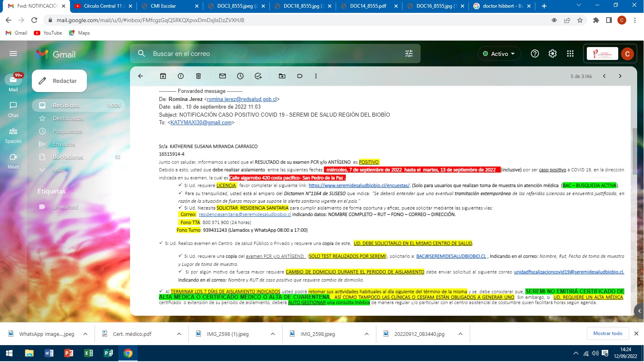The width and height of the screenshot is (644, 362).
Task: Expand the Más label list
Action: pyautogui.click(x=58, y=170)
